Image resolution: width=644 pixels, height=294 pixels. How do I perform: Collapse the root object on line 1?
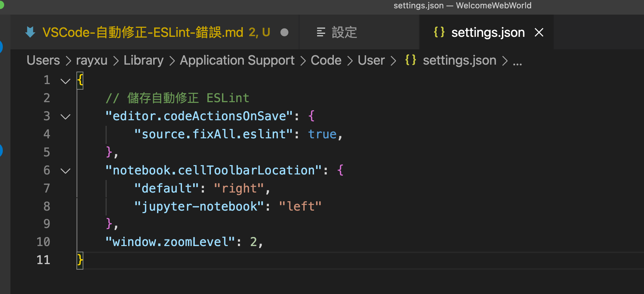coord(65,81)
